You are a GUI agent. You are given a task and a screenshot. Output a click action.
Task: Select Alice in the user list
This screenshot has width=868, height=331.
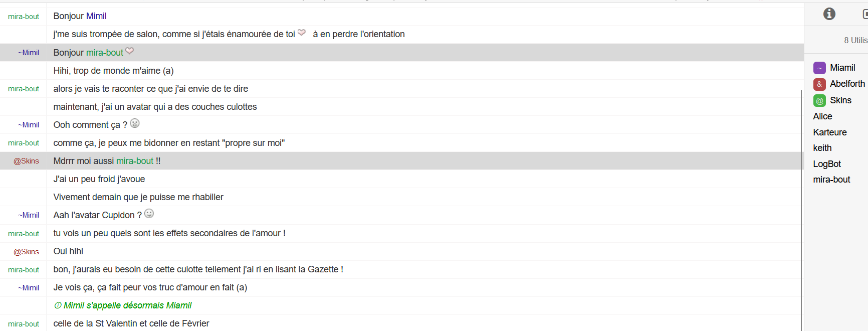click(822, 116)
